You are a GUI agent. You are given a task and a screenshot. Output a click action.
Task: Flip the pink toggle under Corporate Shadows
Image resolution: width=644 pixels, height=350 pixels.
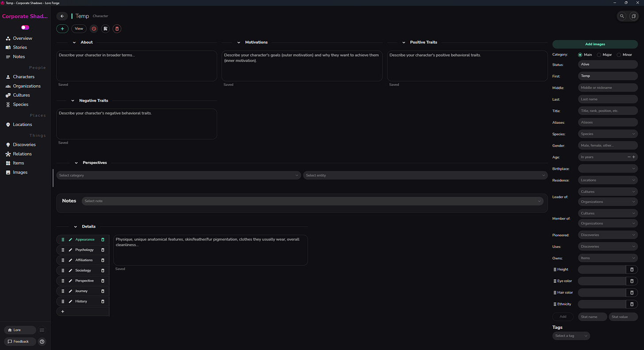(x=25, y=27)
